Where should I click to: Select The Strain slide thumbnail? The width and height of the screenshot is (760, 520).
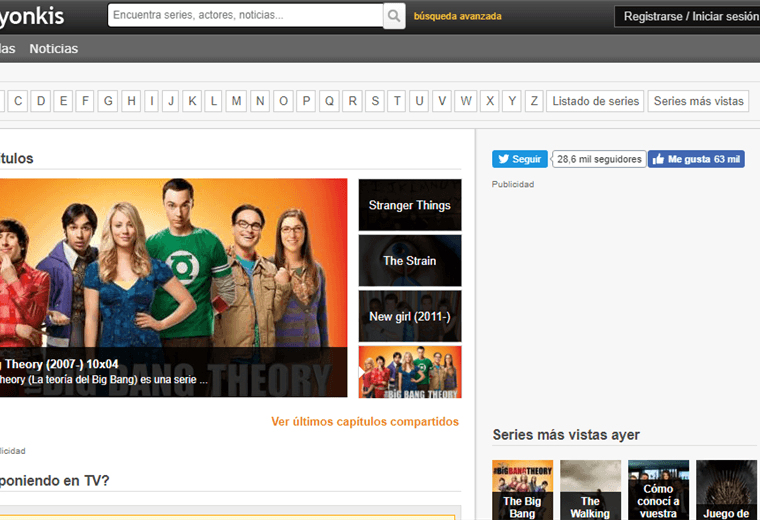click(x=410, y=261)
